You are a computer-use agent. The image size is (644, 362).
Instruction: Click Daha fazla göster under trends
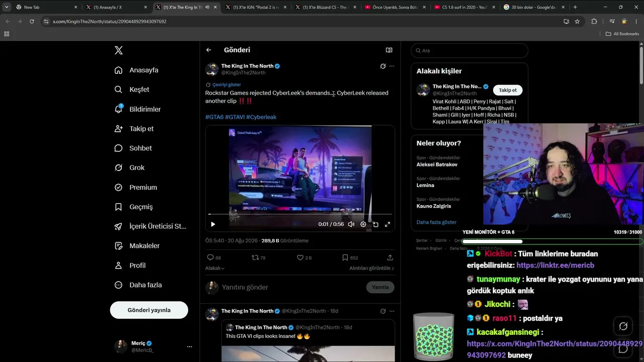437,222
